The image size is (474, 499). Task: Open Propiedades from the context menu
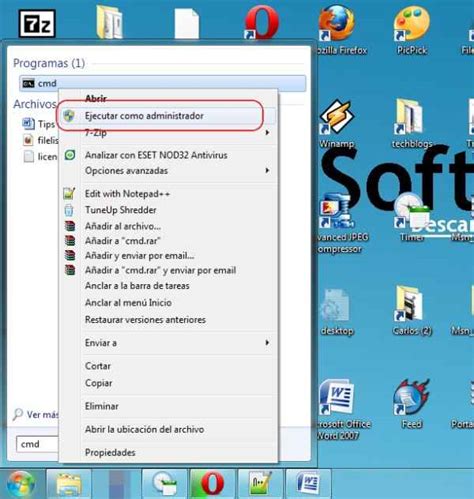110,453
